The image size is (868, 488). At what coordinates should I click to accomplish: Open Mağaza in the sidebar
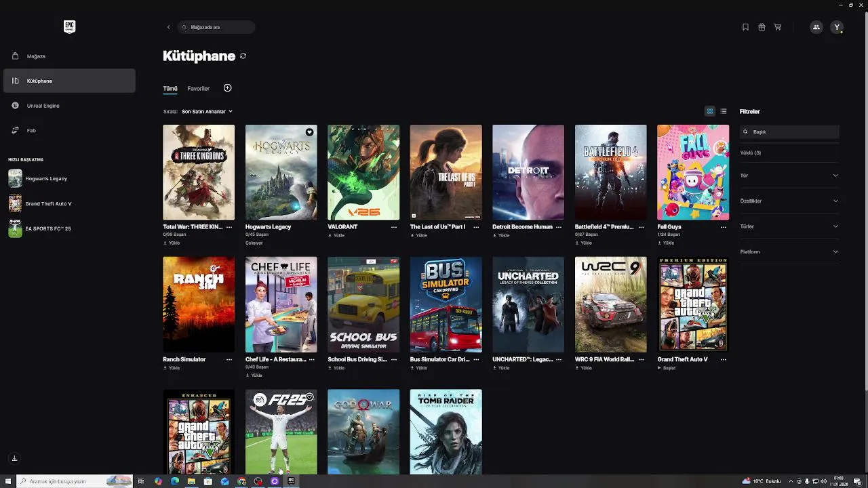tap(69, 56)
